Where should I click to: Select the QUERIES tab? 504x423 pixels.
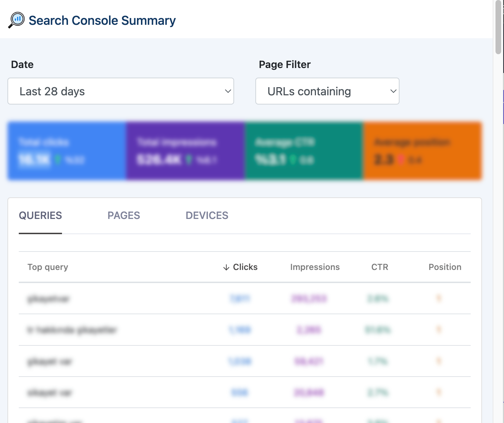click(40, 215)
